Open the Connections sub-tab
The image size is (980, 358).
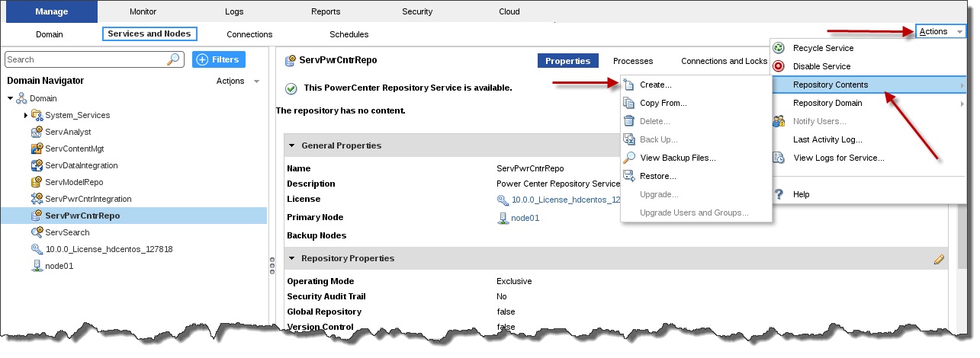[x=249, y=34]
